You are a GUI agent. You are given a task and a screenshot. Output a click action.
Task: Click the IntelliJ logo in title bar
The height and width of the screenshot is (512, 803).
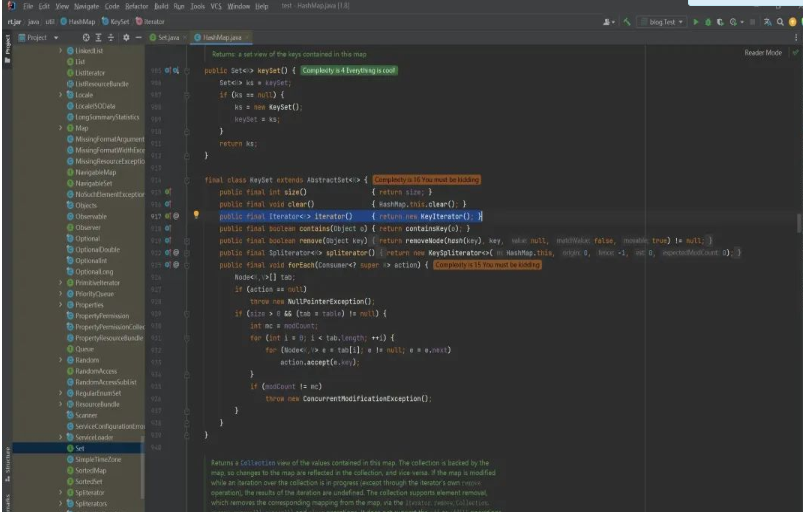[11, 6]
